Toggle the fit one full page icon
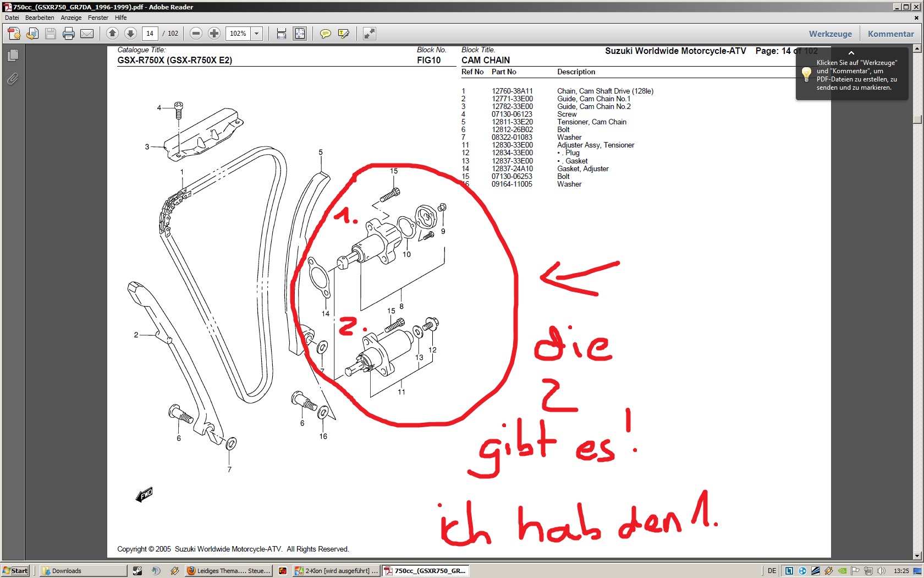Screen dimensions: 924x578 [x=300, y=34]
